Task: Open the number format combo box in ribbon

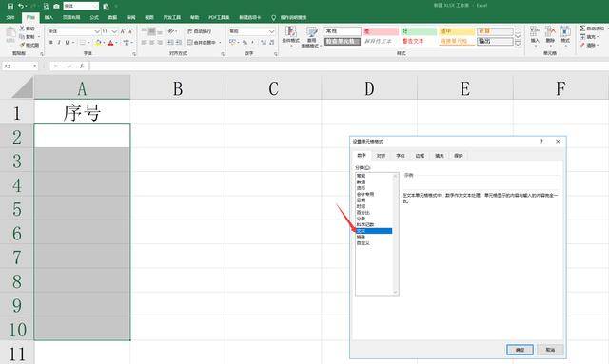Action: tap(252, 31)
